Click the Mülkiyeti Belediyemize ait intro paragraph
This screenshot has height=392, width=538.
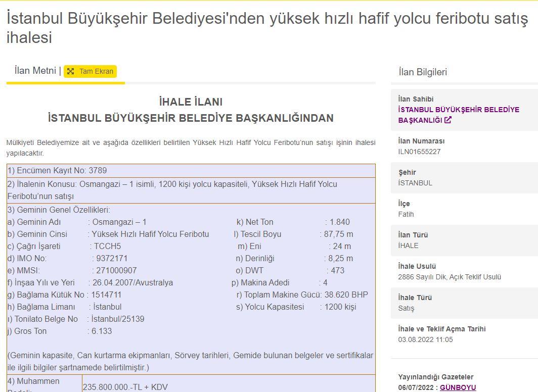(191, 148)
